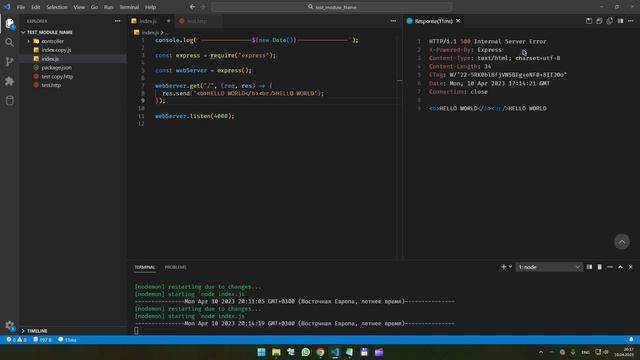Close the Response(11ms) tab
The width and height of the screenshot is (640, 360).
point(458,21)
